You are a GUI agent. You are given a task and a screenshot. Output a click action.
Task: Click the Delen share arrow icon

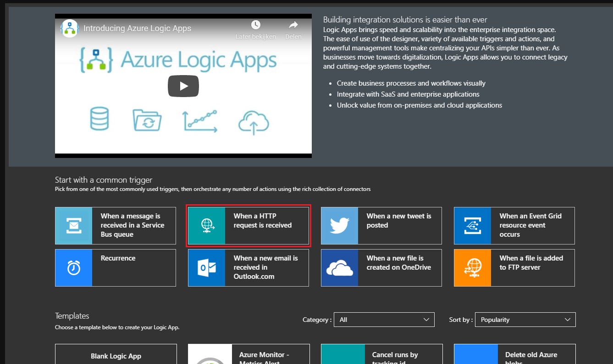pyautogui.click(x=293, y=25)
